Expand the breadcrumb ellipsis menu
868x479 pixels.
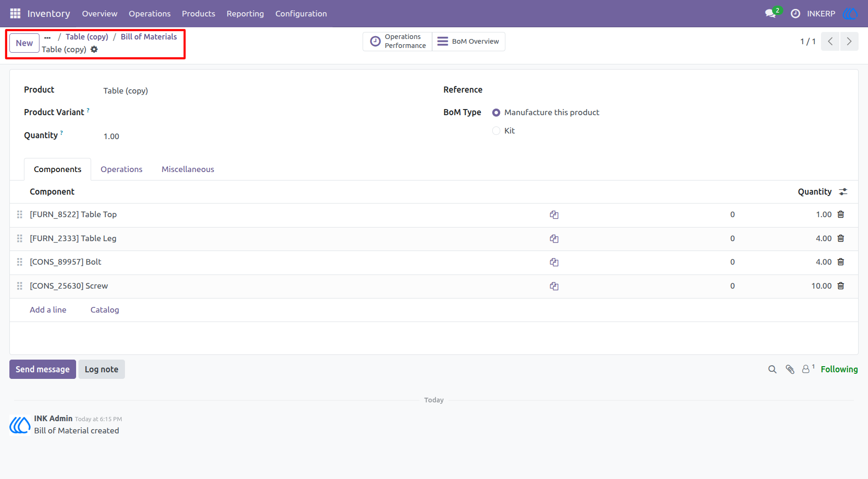pos(47,37)
